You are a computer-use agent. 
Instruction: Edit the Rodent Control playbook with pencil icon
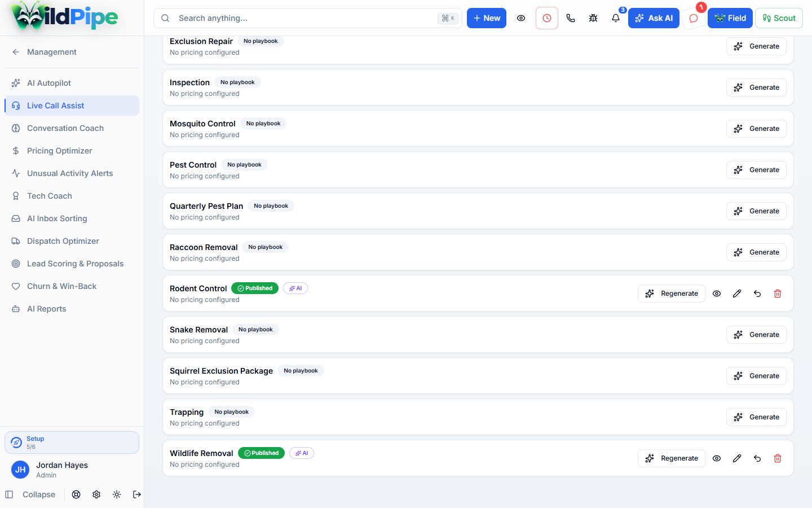(x=737, y=294)
